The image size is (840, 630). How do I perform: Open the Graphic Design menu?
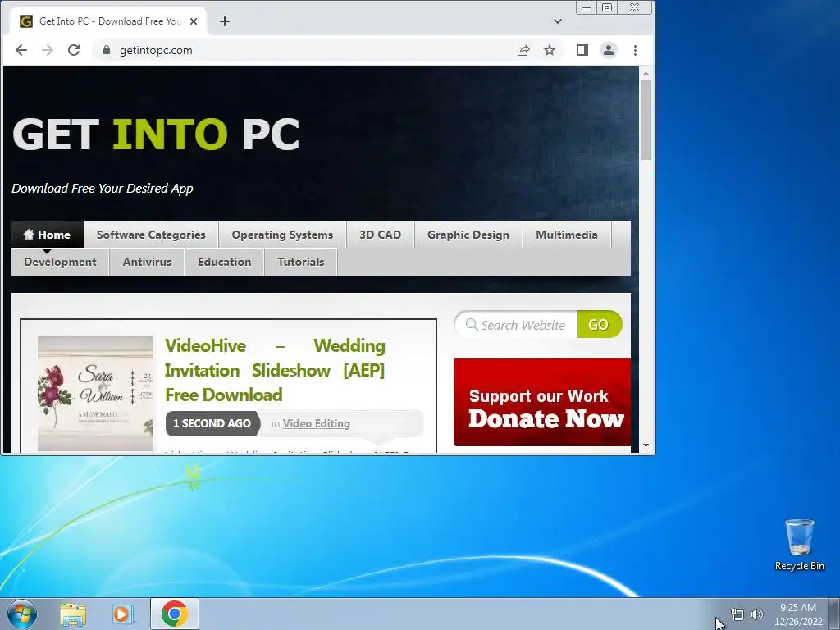point(468,235)
